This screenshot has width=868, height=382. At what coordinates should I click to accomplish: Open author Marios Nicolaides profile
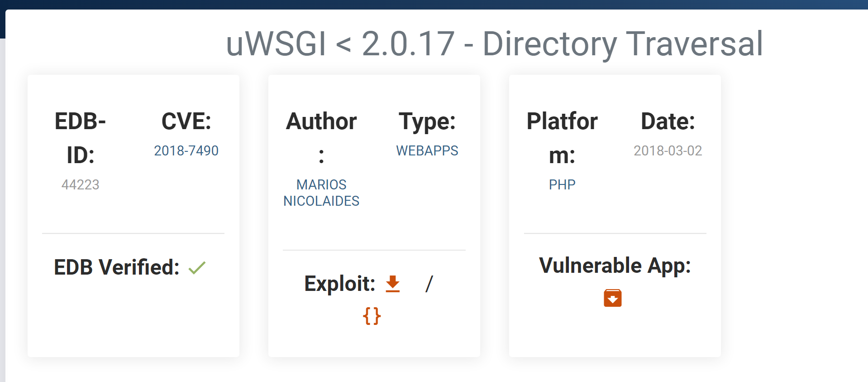point(321,193)
